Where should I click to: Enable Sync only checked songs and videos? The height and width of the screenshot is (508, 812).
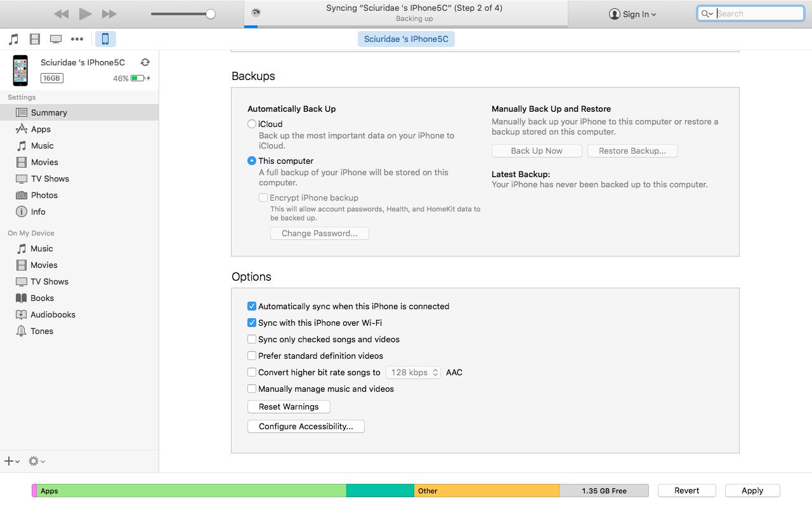point(252,339)
